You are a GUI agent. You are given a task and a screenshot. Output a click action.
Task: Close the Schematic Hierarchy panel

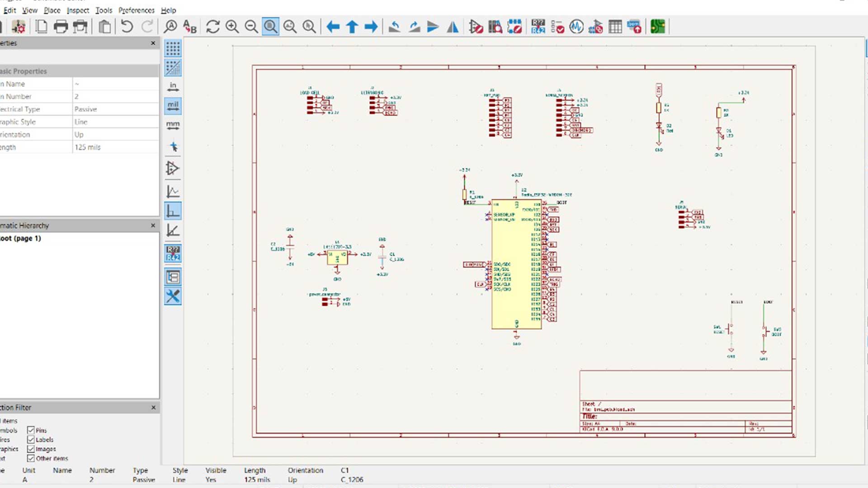point(153,225)
